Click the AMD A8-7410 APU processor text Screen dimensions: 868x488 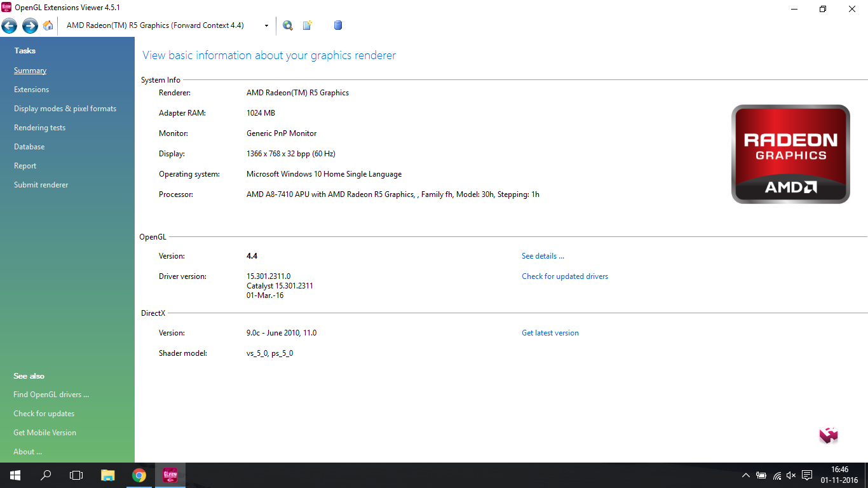pyautogui.click(x=393, y=194)
